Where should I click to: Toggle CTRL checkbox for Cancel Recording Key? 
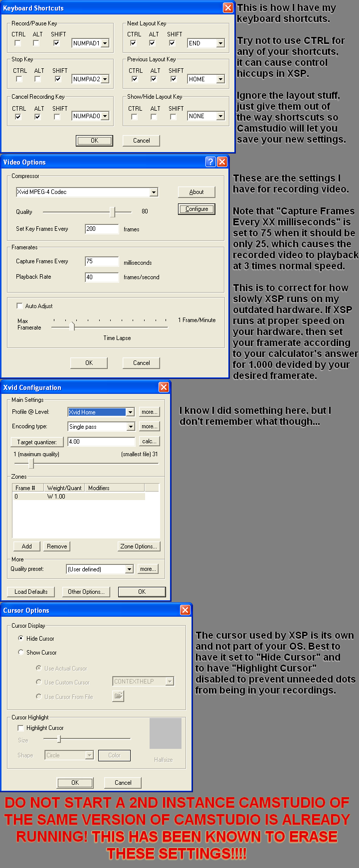click(18, 117)
